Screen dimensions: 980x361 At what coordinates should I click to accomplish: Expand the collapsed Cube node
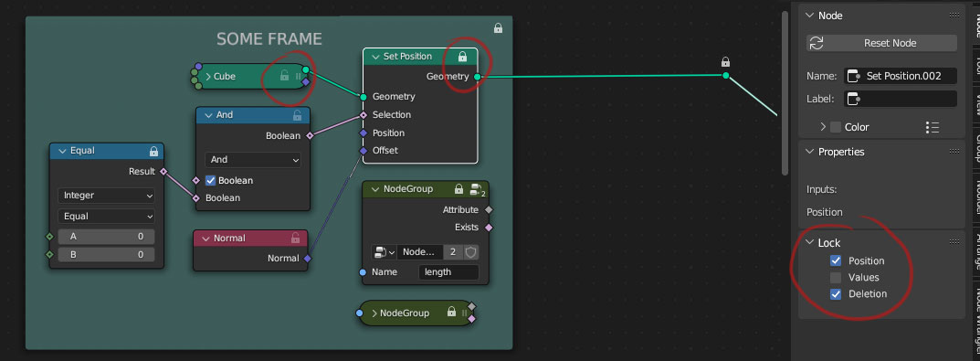[209, 77]
